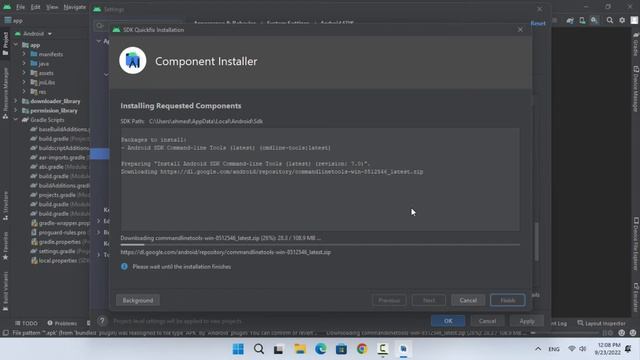Click the disabled Previous button
The width and height of the screenshot is (640, 360).
click(x=389, y=300)
